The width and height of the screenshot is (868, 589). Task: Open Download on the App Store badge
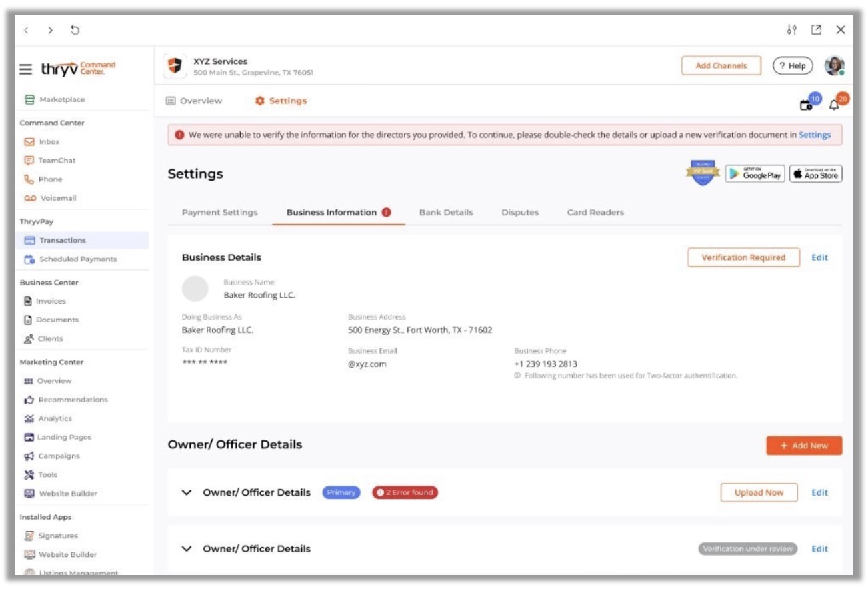tap(816, 173)
